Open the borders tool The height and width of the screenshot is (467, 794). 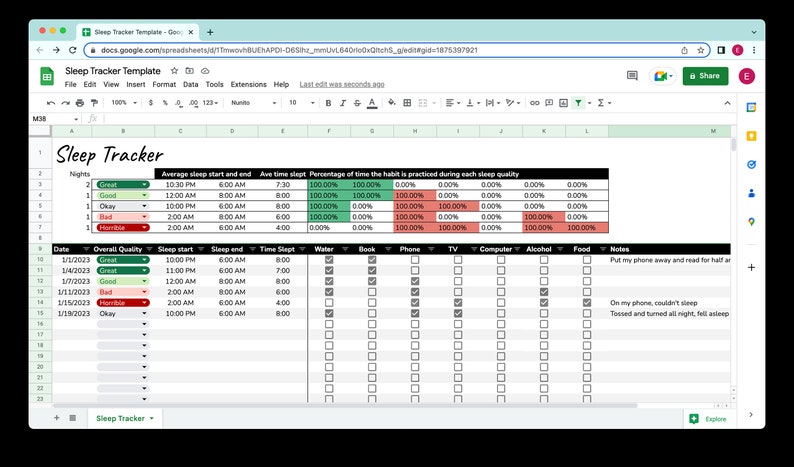(407, 103)
